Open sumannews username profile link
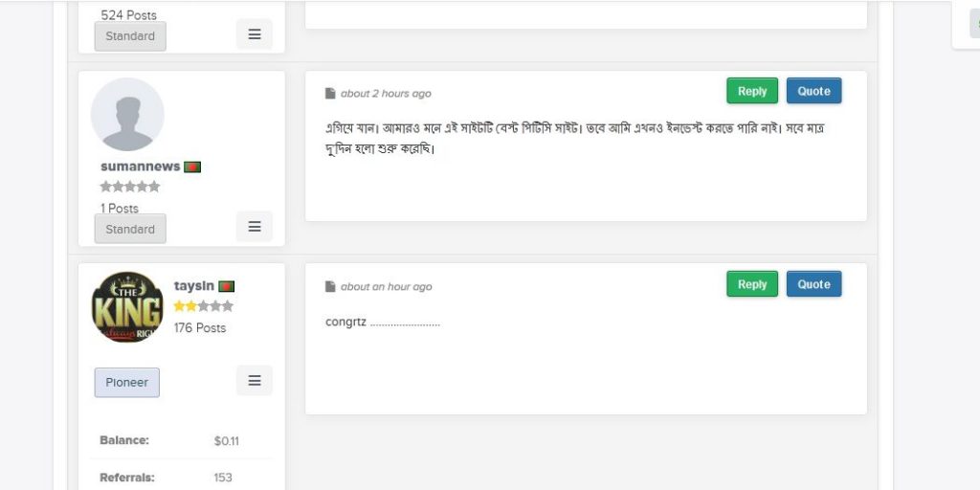 pyautogui.click(x=140, y=167)
